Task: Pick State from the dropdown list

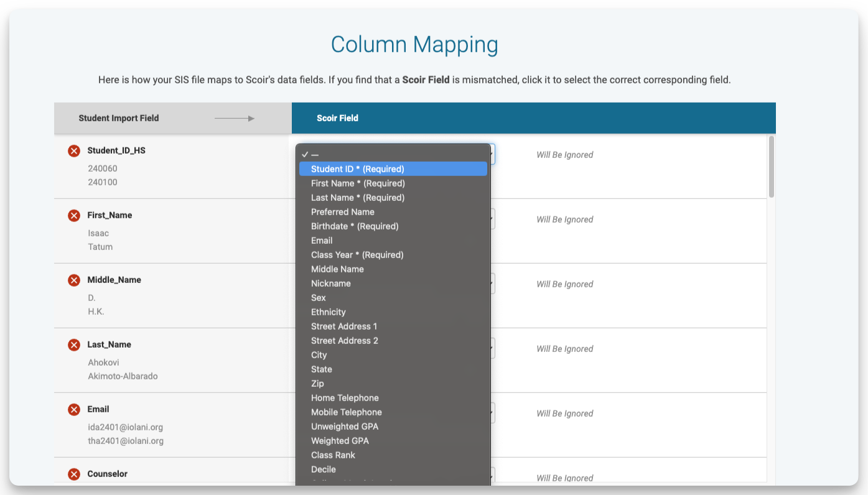Action: pos(393,369)
